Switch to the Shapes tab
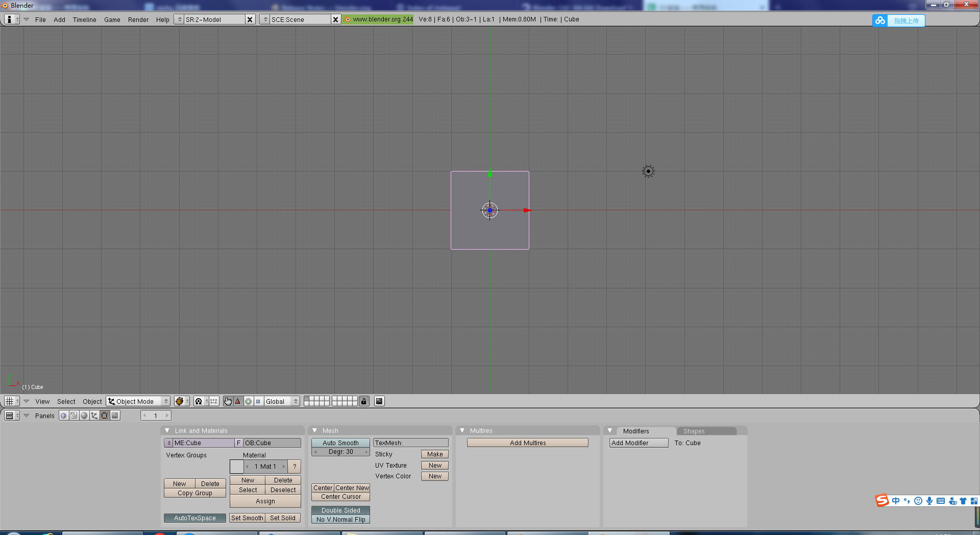980x535 pixels. (694, 431)
